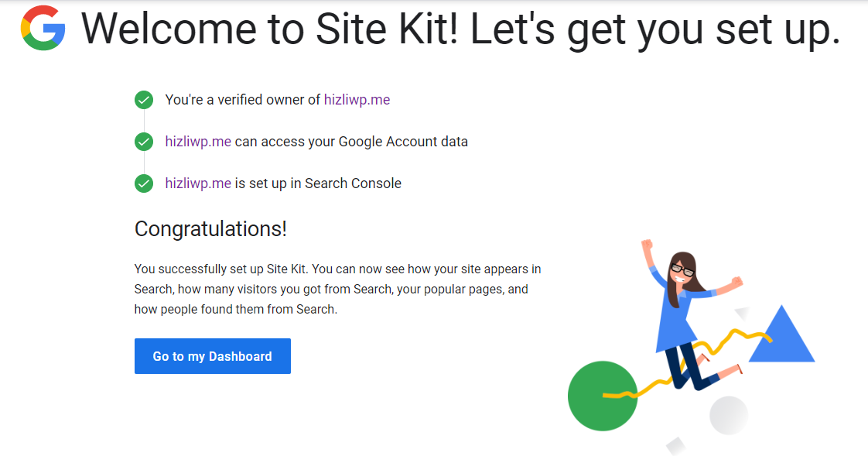This screenshot has height=456, width=868.
Task: Click the green checkmark beside verified owner
Action: (144, 101)
